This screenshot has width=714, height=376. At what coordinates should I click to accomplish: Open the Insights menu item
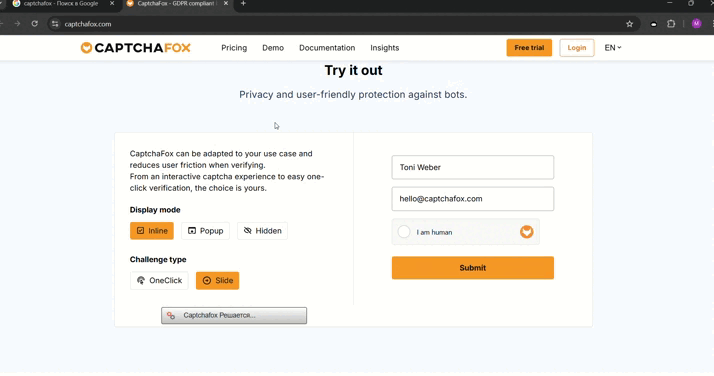point(384,48)
